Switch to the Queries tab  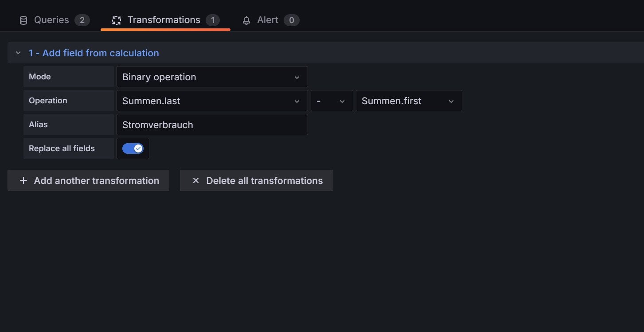[x=51, y=20]
